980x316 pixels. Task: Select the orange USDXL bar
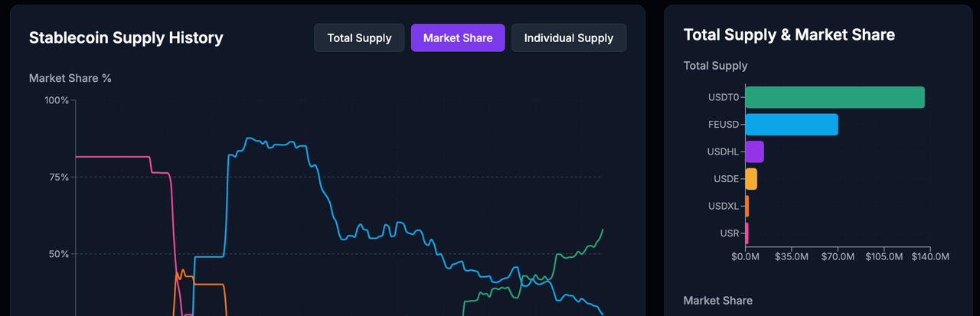[x=747, y=206]
